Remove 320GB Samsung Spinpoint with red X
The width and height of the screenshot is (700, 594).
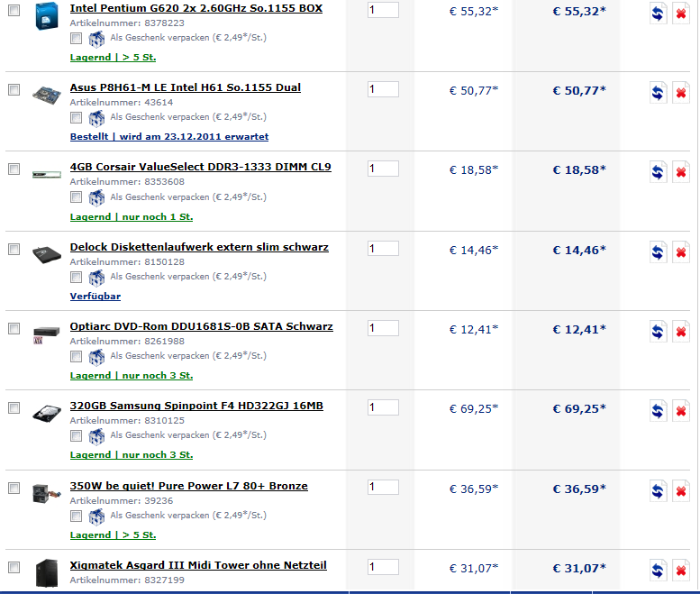pyautogui.click(x=681, y=411)
